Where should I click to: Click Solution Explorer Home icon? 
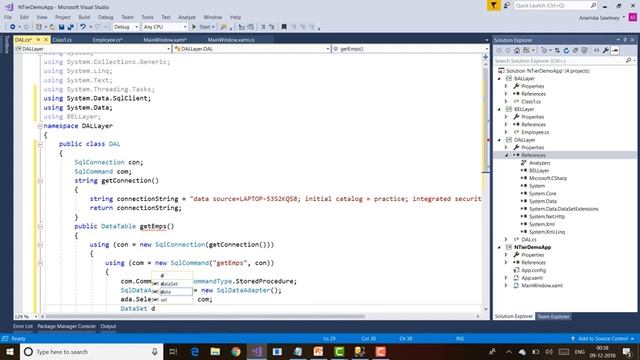click(x=517, y=51)
